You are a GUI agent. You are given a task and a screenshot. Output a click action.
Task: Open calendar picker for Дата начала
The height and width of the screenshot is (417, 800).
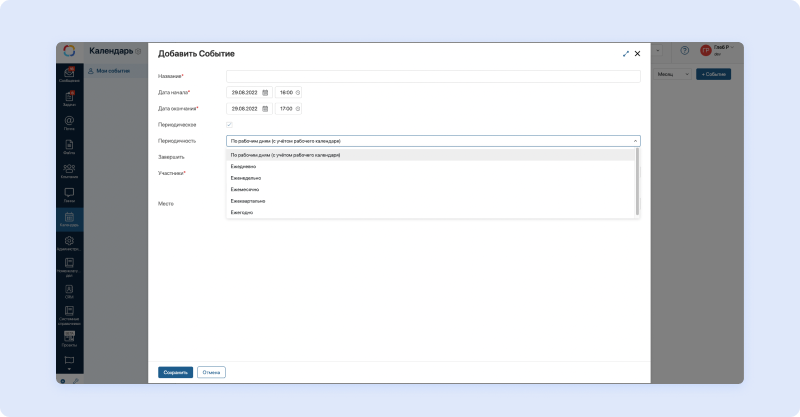click(265, 92)
